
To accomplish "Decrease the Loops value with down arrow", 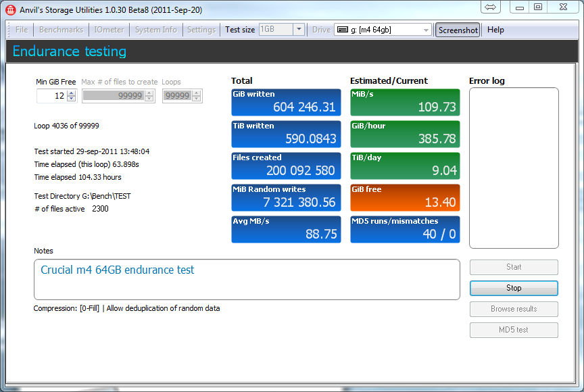I will click(196, 99).
